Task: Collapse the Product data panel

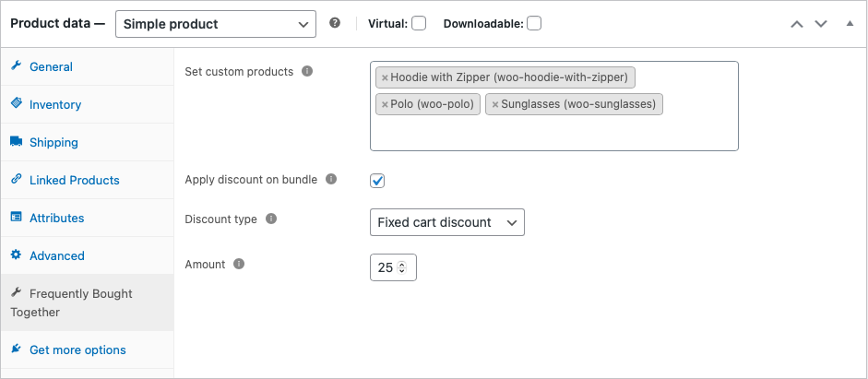Action: coord(850,24)
